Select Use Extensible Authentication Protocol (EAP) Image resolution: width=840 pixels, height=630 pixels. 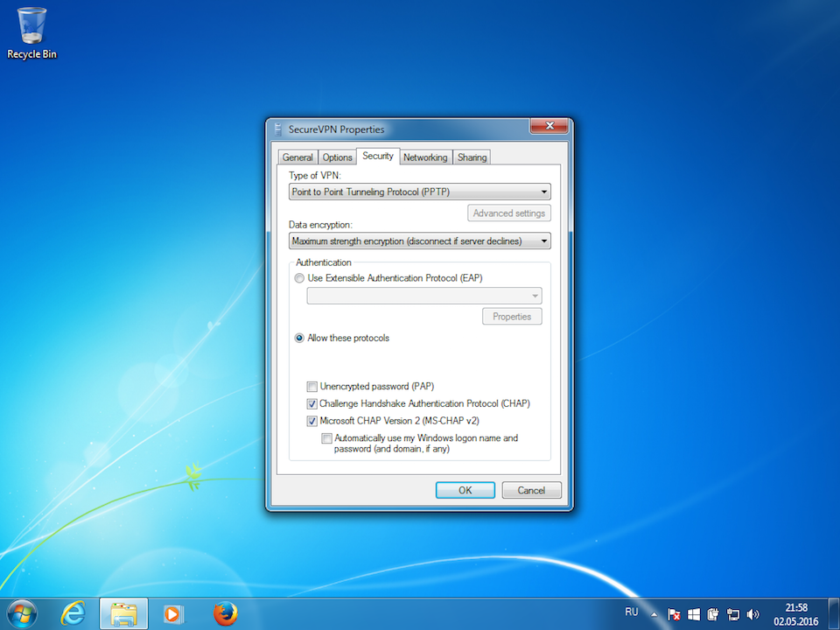pyautogui.click(x=299, y=278)
